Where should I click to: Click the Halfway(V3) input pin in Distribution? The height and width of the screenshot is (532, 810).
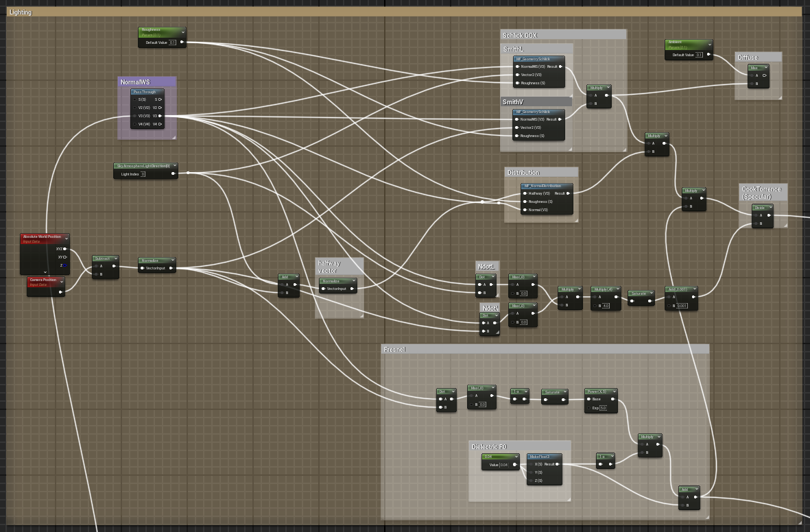[x=525, y=193]
